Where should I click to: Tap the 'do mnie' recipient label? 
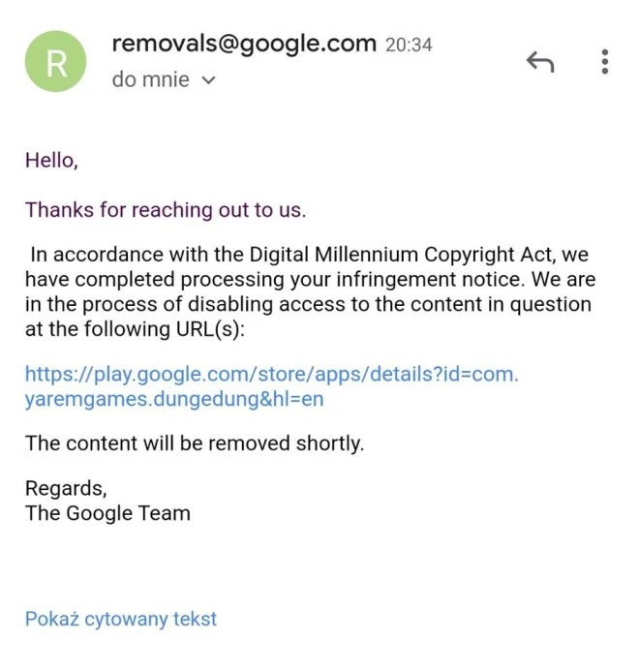click(x=150, y=80)
